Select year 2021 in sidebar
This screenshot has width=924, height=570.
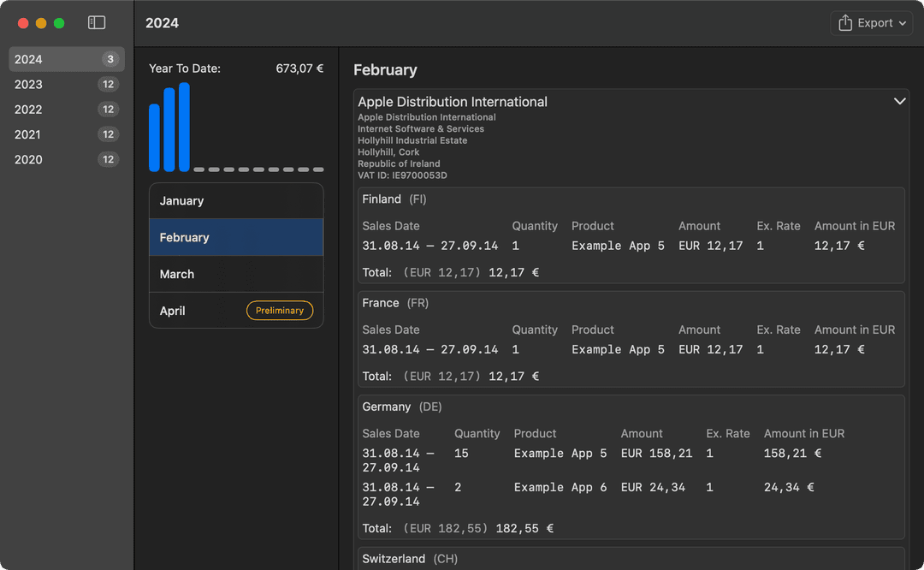coord(67,134)
